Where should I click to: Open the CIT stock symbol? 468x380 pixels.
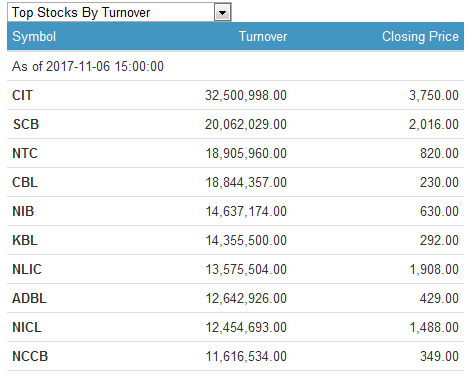tap(22, 95)
